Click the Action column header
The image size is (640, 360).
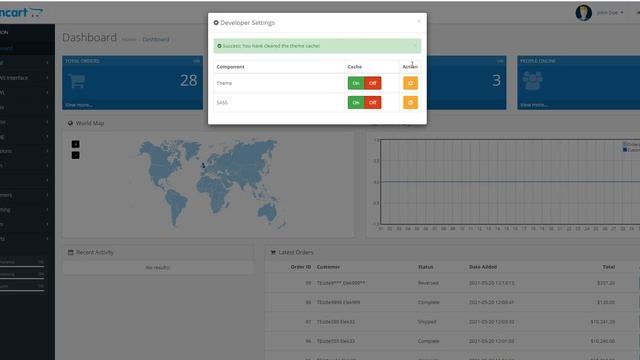pyautogui.click(x=410, y=67)
